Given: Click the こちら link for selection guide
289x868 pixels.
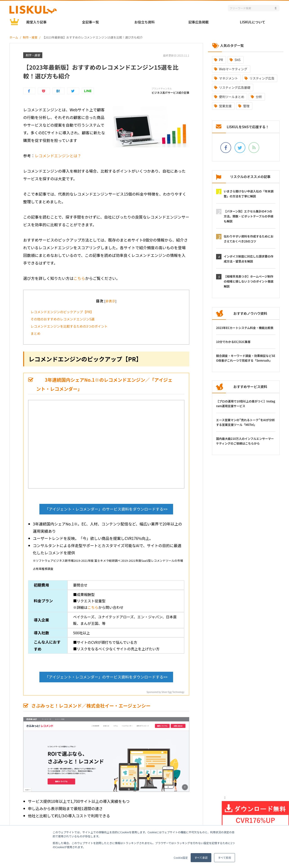Looking at the screenshot, I should tap(79, 278).
